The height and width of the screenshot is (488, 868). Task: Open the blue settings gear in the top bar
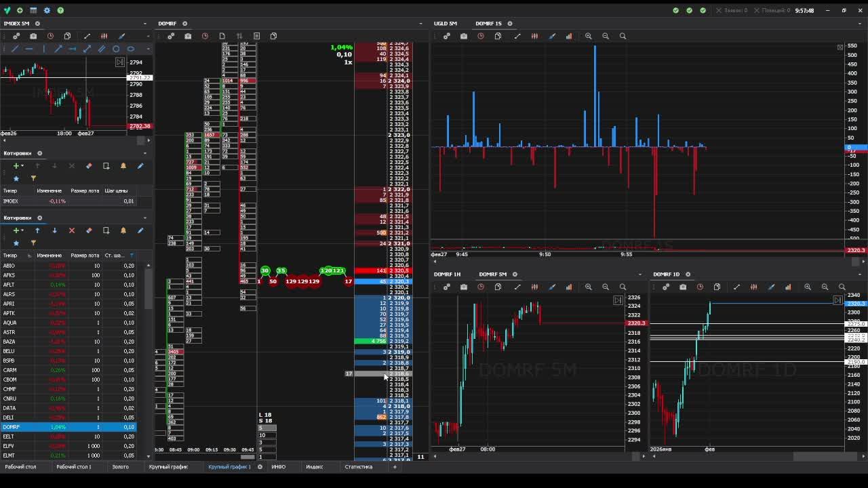coord(47,10)
